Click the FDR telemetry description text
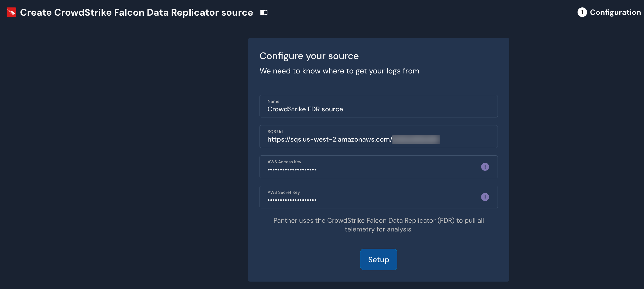The width and height of the screenshot is (644, 289). 378,225
